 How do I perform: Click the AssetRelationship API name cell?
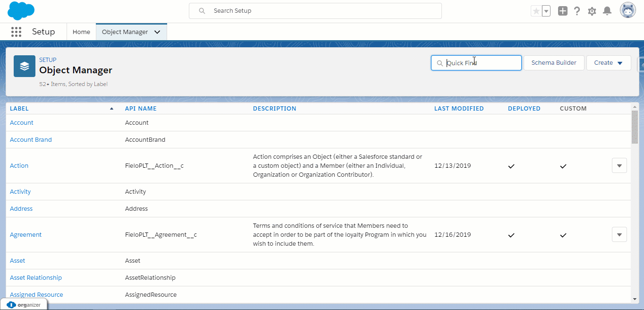[x=150, y=277]
